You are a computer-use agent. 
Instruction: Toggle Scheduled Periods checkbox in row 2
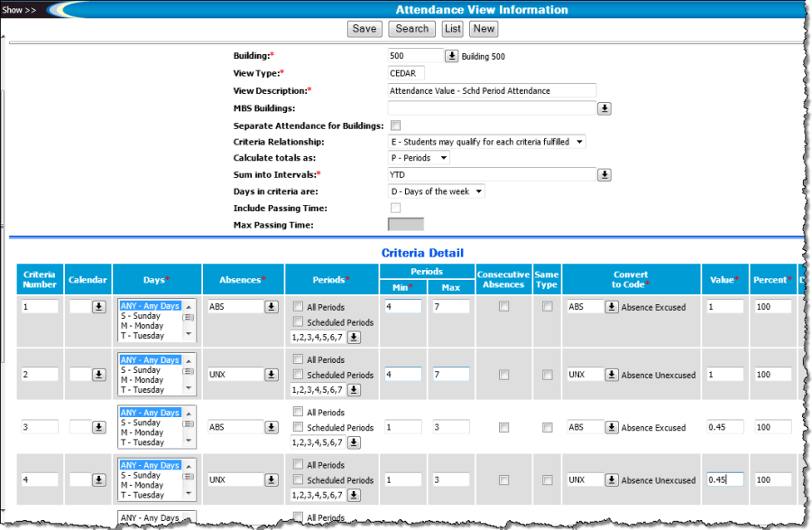[299, 375]
